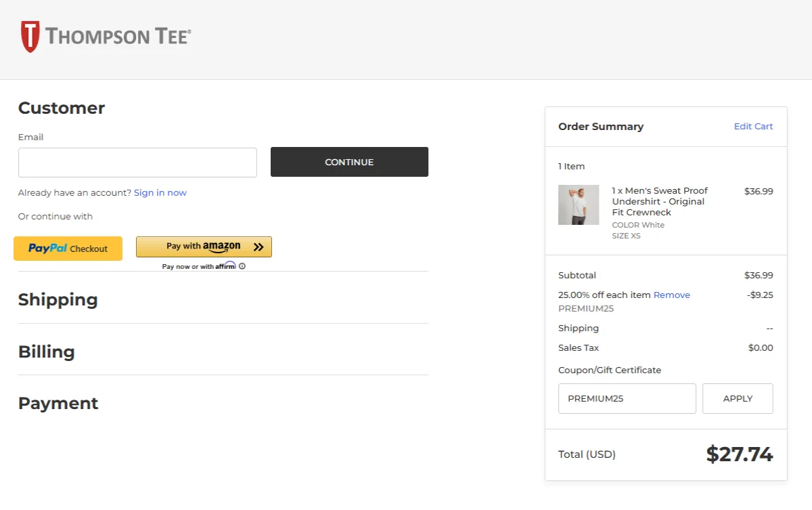Select the PayPal Checkout option
812x510 pixels.
click(x=68, y=249)
